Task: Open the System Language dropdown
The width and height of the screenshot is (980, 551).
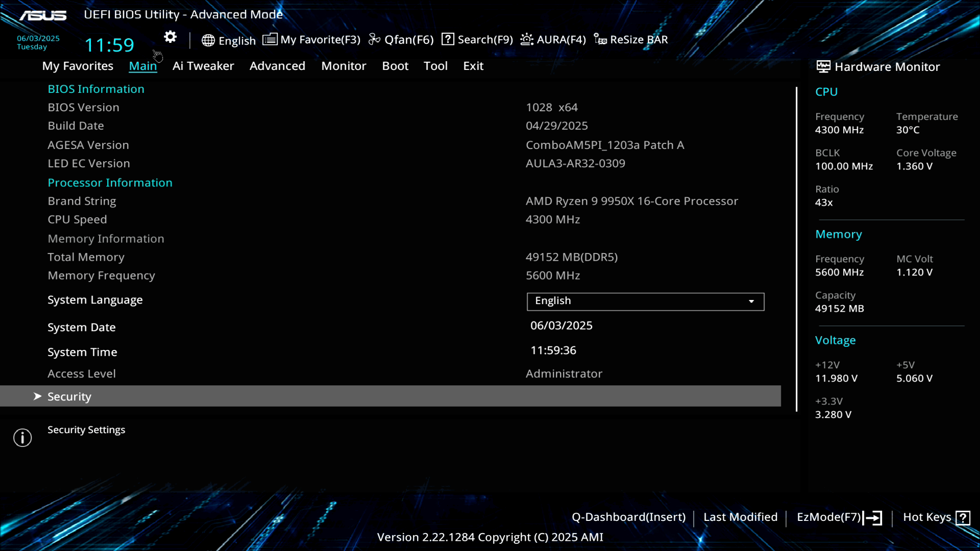Action: pyautogui.click(x=645, y=301)
